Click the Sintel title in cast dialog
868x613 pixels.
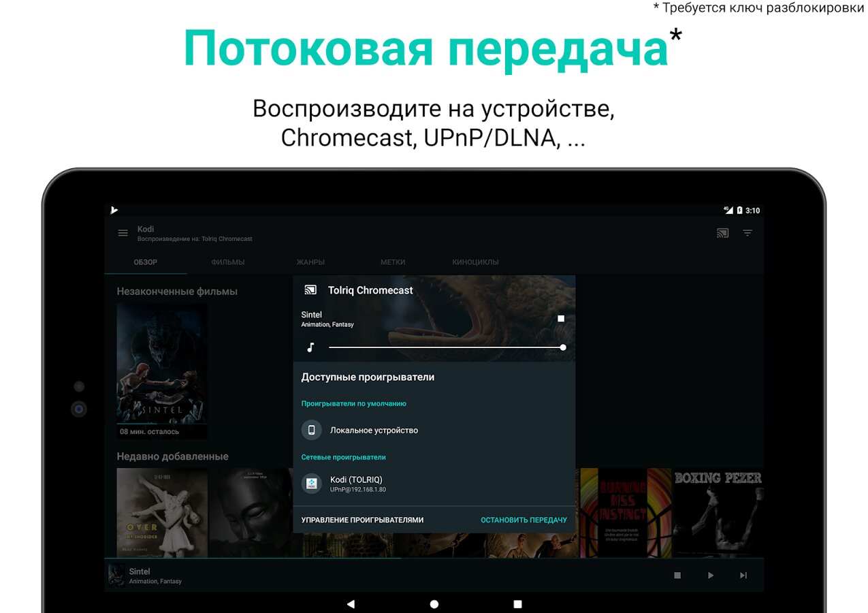pos(312,315)
